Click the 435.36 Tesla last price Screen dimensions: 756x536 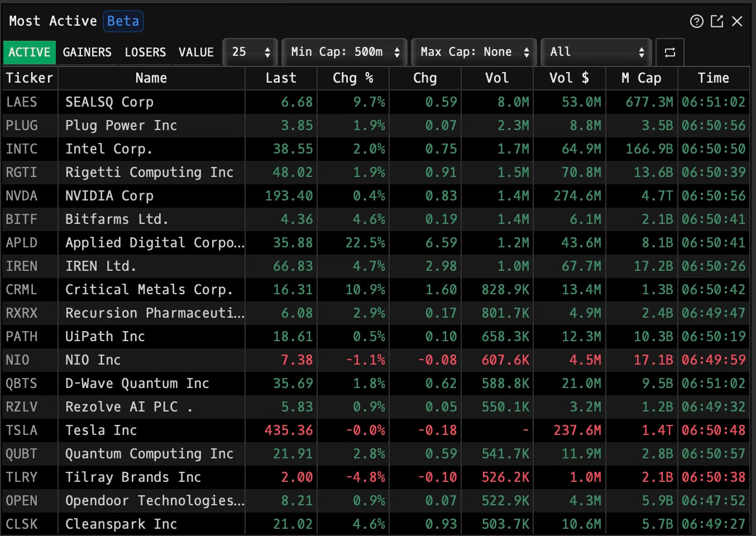289,430
